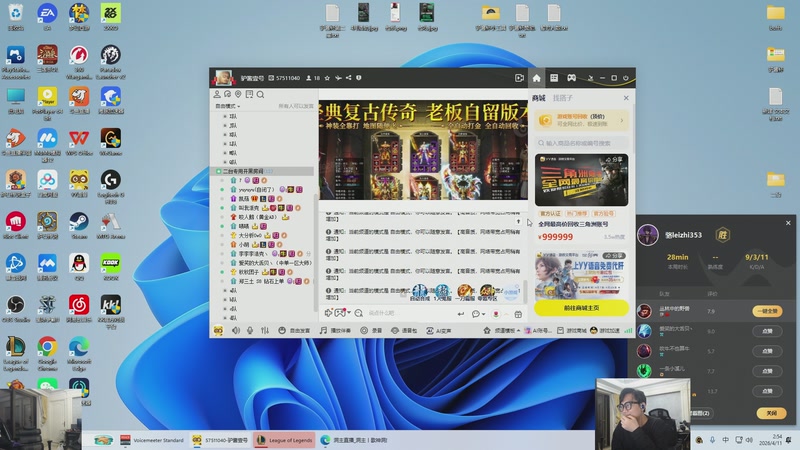Open the 频道模板 channel template dropdown
Viewport: 800px width, 450px height.
(x=502, y=331)
